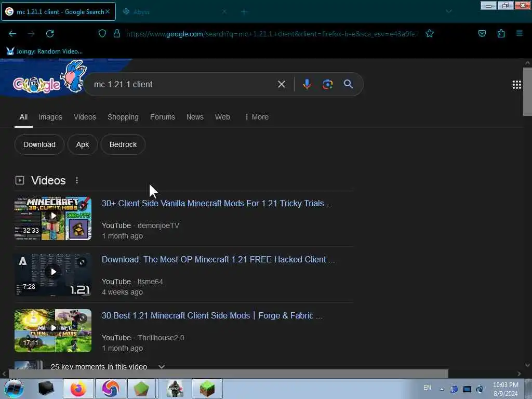Switch to the Videos results tab
This screenshot has height=399, width=532.
click(85, 117)
